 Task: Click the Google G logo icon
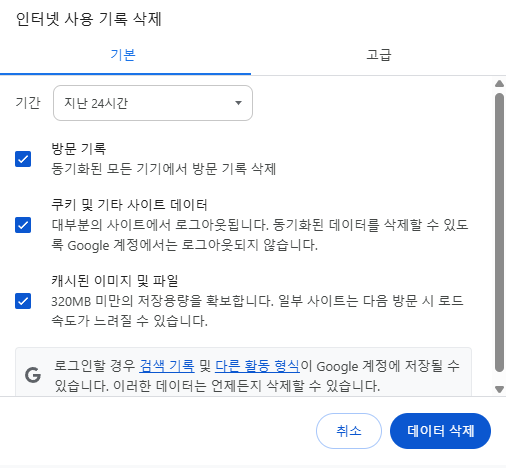click(33, 375)
